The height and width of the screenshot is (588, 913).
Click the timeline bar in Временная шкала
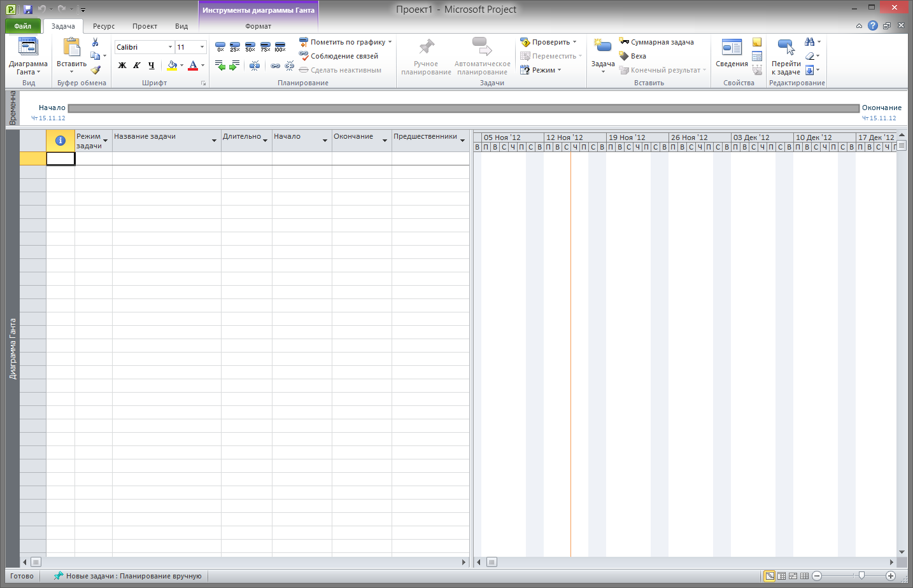464,108
